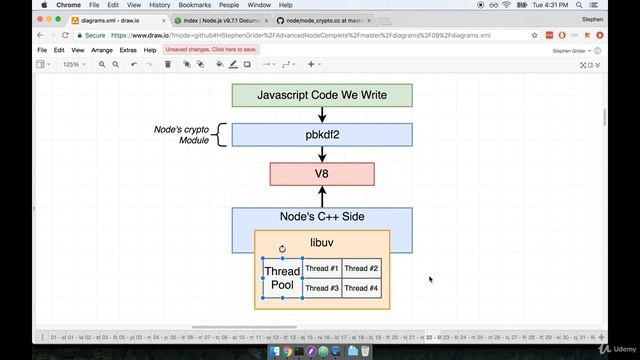Open the Chrome menu in macOS menu bar
Viewport: 640px width, 360px height.
pos(68,5)
